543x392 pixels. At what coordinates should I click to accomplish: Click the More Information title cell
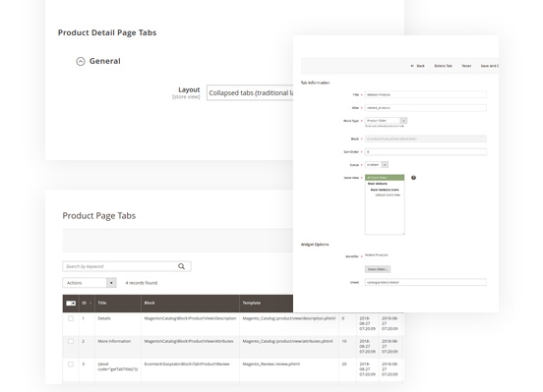tap(114, 341)
